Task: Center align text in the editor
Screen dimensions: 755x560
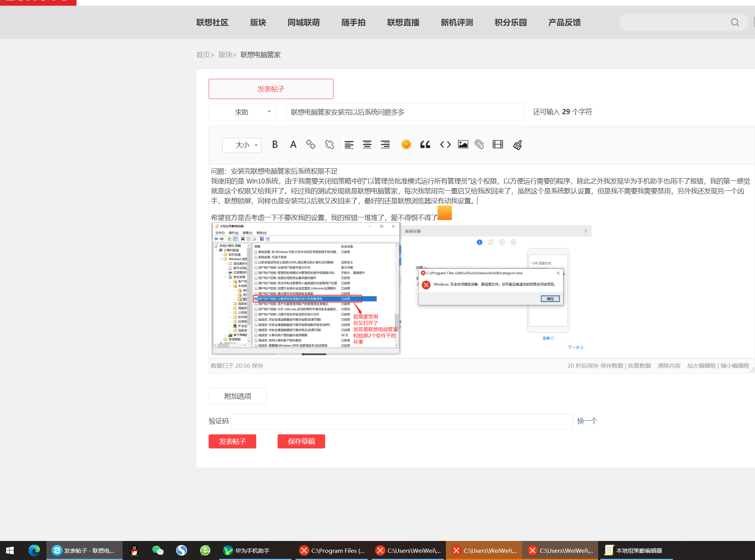Action: pyautogui.click(x=367, y=145)
